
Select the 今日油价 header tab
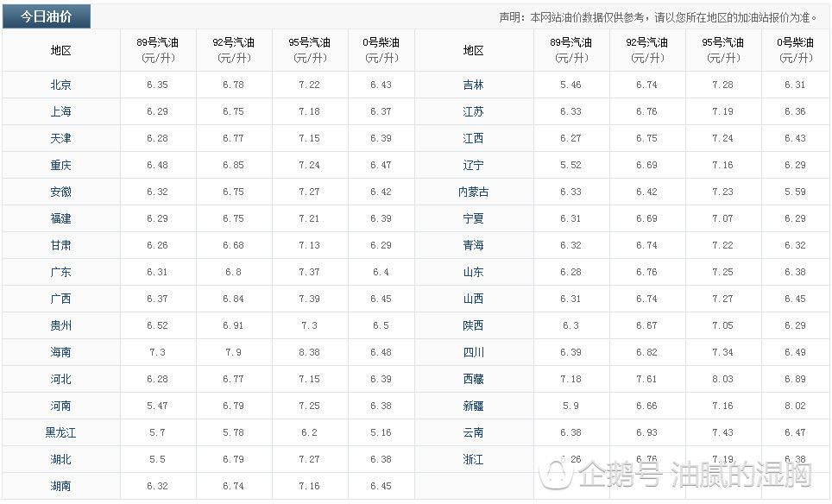tap(49, 16)
